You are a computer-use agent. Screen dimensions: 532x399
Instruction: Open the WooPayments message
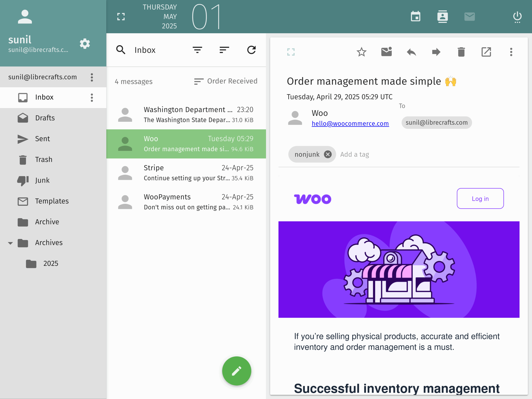click(x=186, y=202)
